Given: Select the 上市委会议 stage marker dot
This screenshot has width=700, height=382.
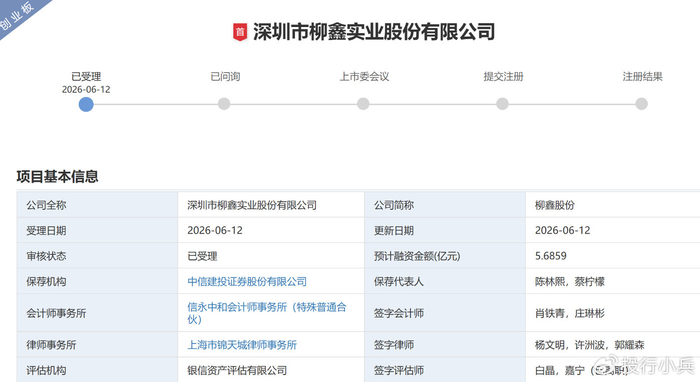Looking at the screenshot, I should click(363, 104).
